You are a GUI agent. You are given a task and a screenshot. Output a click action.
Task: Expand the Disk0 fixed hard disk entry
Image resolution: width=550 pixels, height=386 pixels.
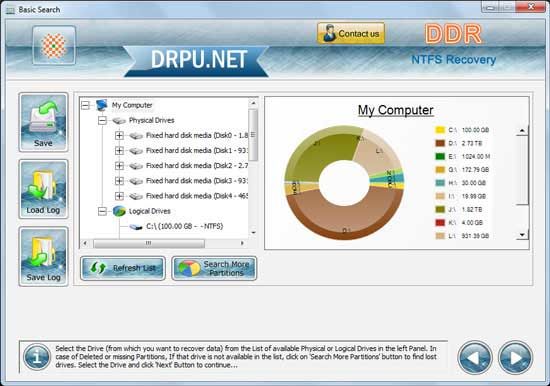pyautogui.click(x=119, y=135)
